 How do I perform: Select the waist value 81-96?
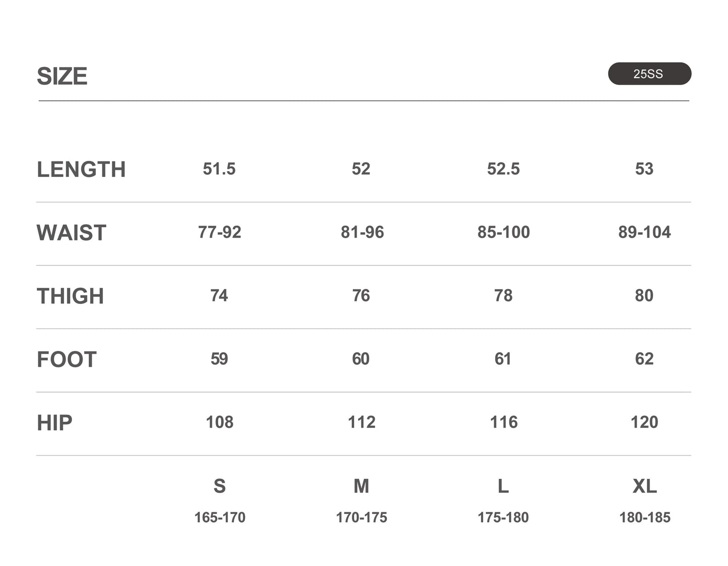[362, 232]
